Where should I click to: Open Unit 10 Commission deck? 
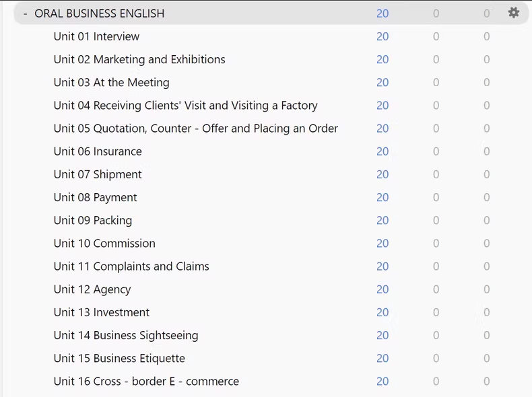[104, 244]
